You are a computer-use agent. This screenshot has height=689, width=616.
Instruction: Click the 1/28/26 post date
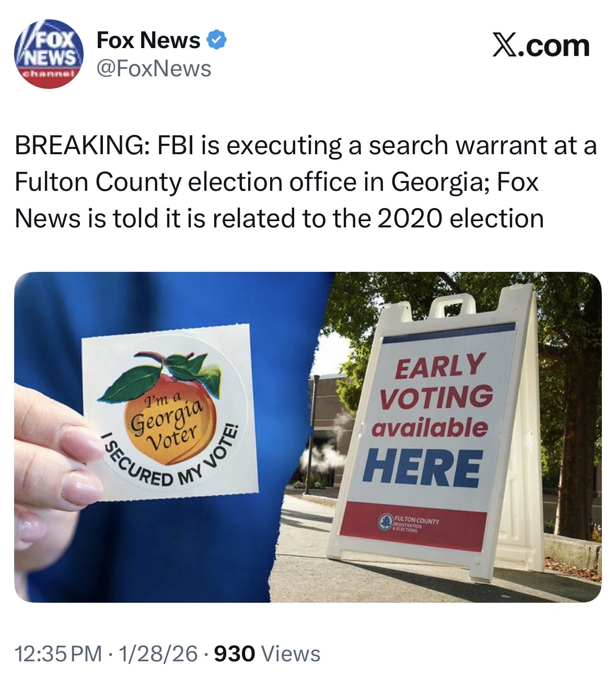tap(158, 653)
